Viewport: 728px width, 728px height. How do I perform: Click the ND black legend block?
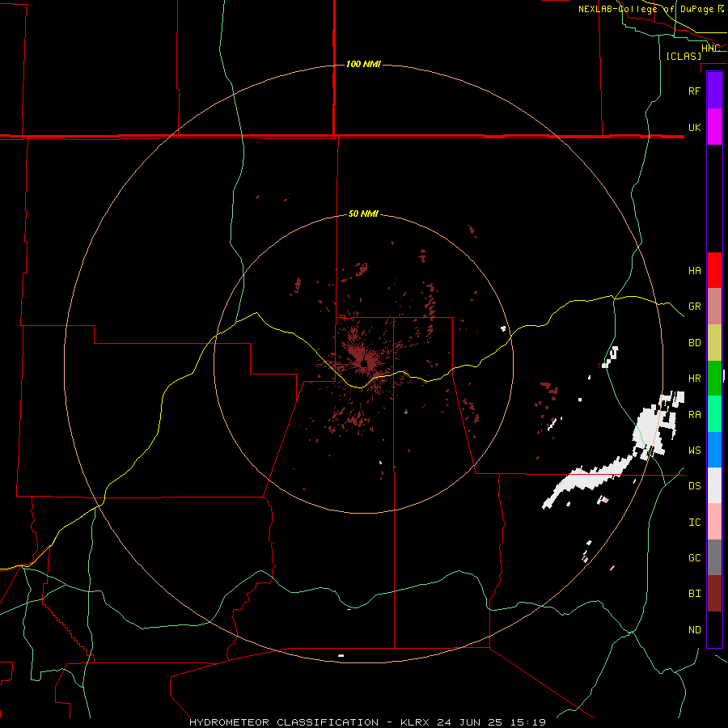pos(714,629)
